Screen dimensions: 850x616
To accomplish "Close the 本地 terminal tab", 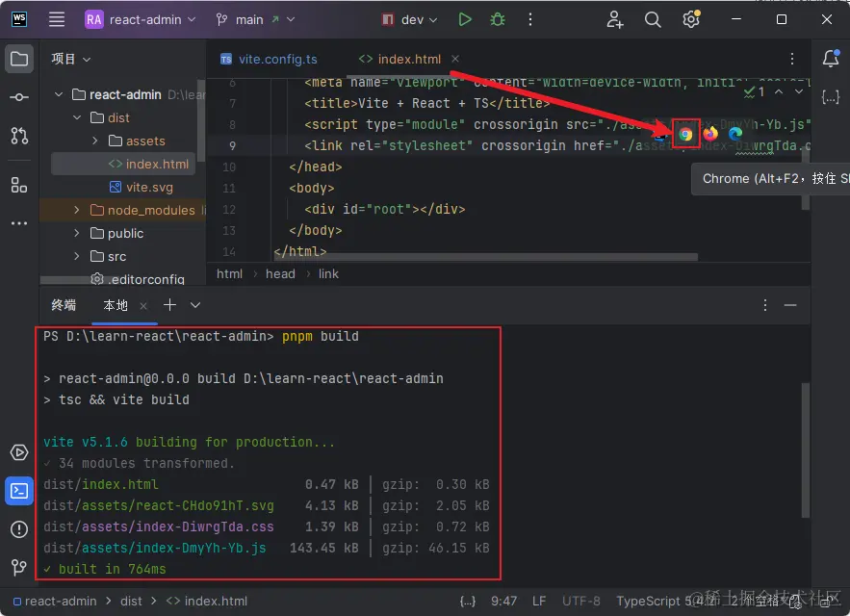I will pos(143,306).
